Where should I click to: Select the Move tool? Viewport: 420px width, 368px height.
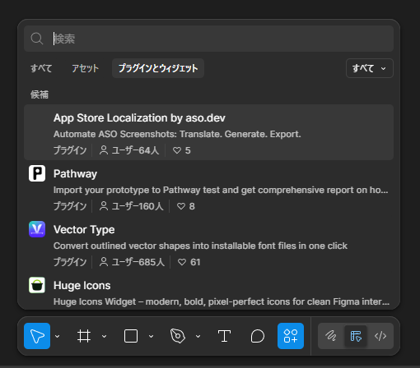pyautogui.click(x=37, y=336)
